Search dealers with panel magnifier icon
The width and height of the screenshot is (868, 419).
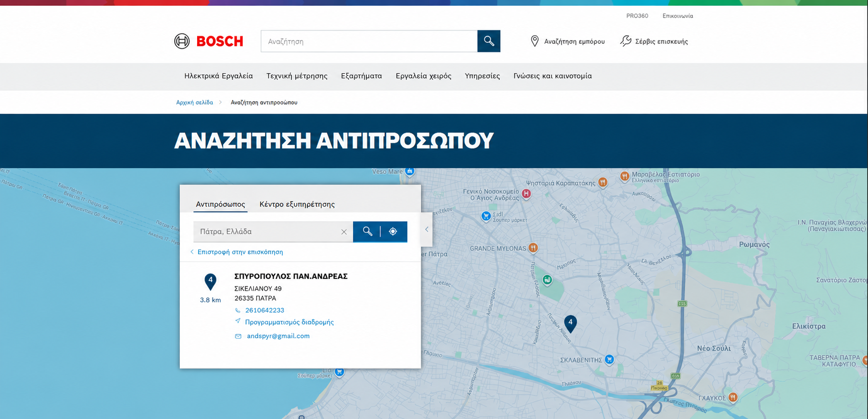click(x=367, y=231)
